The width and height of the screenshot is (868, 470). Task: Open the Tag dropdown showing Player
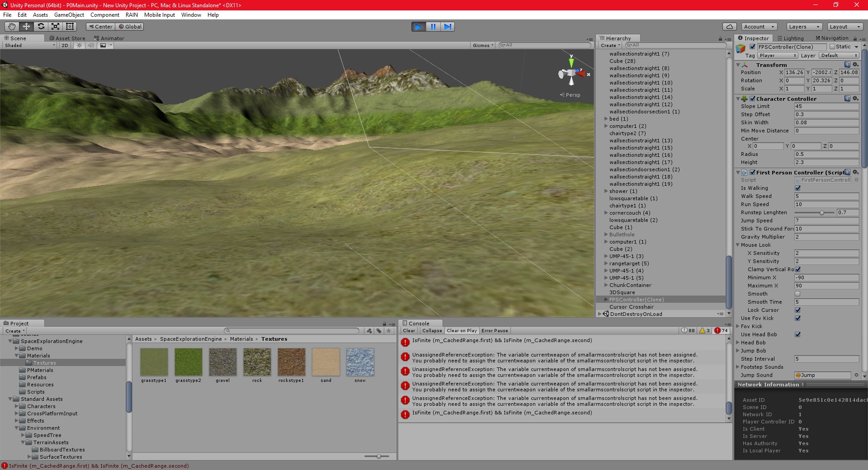[777, 56]
